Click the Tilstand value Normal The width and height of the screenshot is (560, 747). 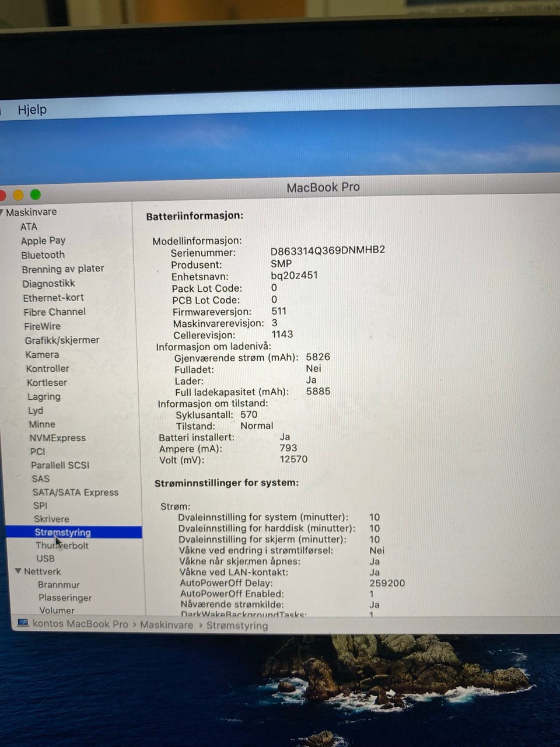(x=257, y=425)
